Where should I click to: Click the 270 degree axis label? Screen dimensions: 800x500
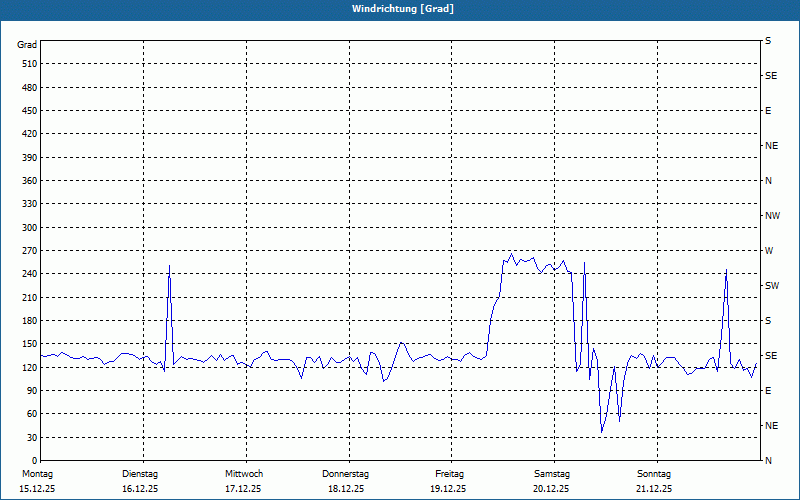point(30,251)
